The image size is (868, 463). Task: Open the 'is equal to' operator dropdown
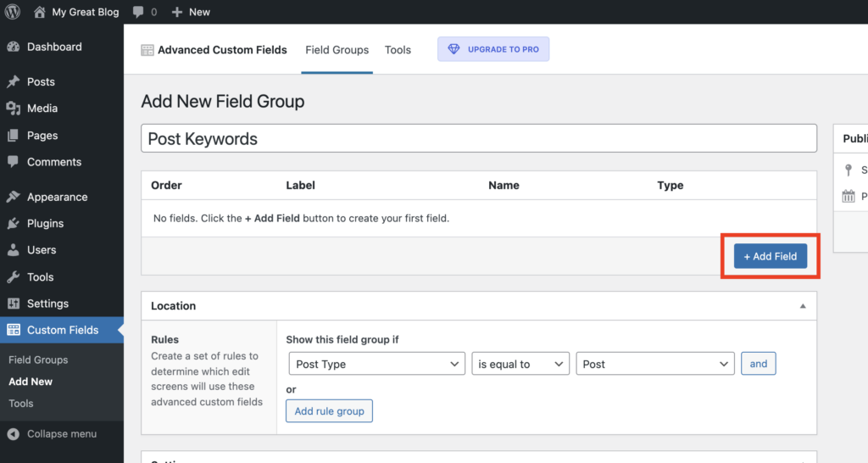(x=520, y=364)
